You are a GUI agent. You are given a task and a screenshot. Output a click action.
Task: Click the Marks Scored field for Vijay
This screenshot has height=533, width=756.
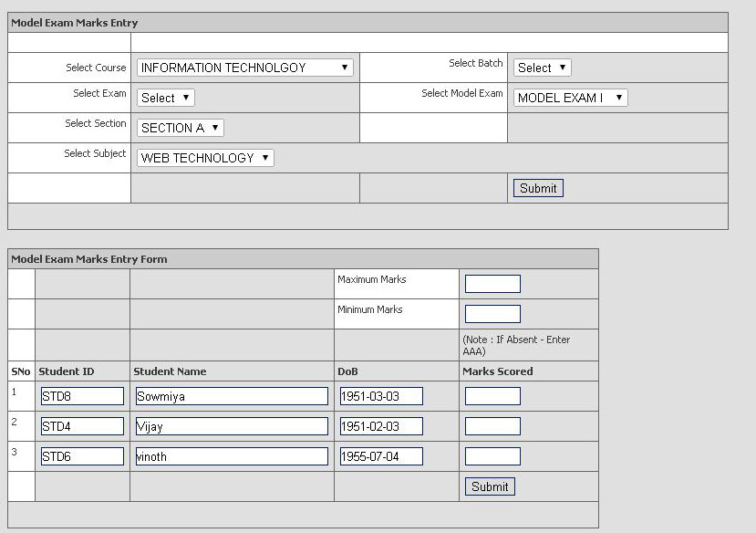click(x=492, y=426)
